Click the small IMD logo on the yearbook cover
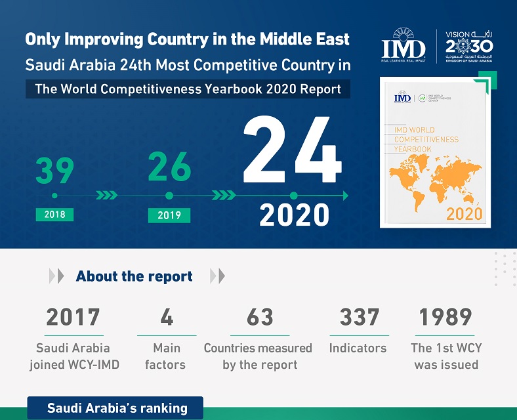The height and width of the screenshot is (420, 517). pos(402,97)
